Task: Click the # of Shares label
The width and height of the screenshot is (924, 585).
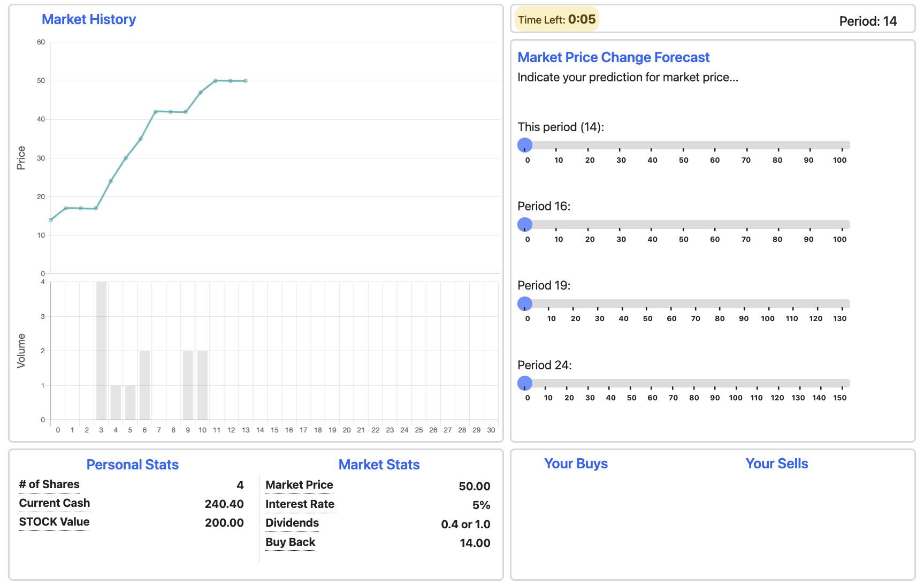Action: [49, 484]
